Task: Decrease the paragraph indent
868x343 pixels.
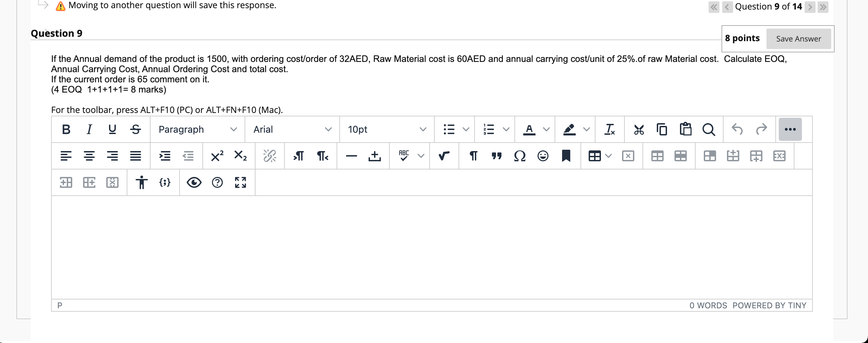Action: click(x=188, y=156)
